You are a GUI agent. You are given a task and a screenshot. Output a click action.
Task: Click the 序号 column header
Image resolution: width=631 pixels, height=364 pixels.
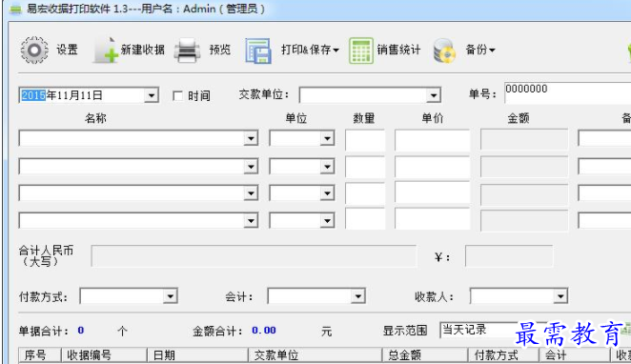(40, 355)
